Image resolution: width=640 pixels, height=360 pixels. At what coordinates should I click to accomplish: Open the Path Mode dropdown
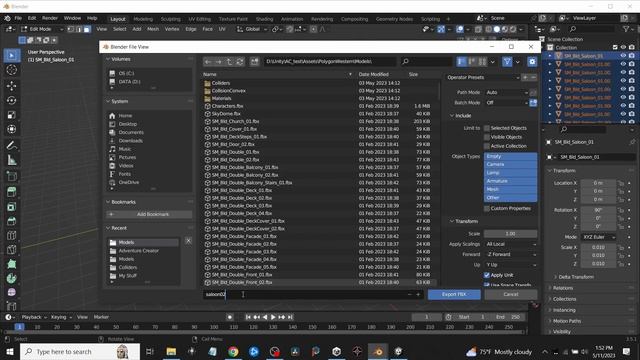(507, 93)
